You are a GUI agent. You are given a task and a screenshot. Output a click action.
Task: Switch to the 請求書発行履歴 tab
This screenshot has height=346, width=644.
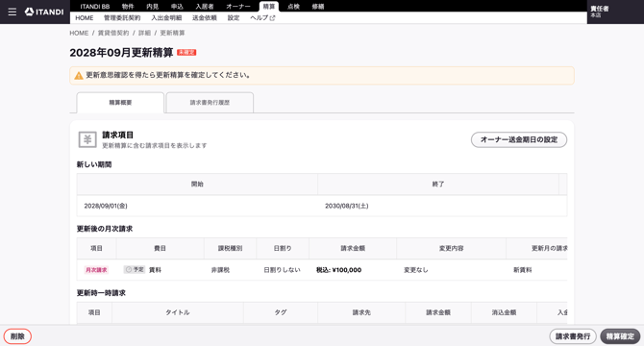[x=210, y=103]
